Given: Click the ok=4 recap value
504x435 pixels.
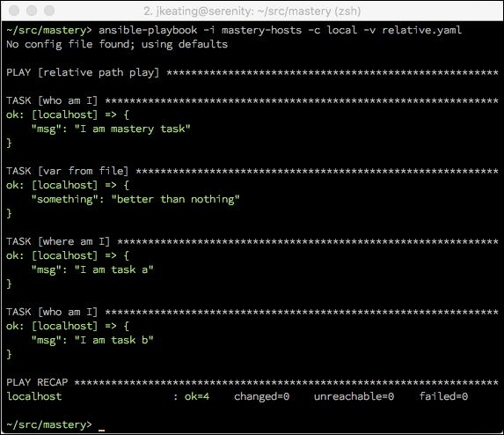Looking at the screenshot, I should click(197, 396).
